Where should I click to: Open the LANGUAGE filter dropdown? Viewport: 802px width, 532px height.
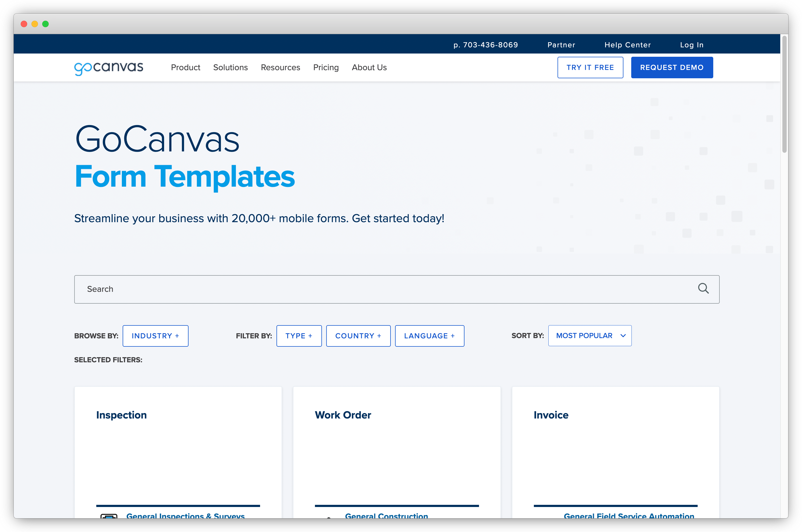(x=430, y=336)
